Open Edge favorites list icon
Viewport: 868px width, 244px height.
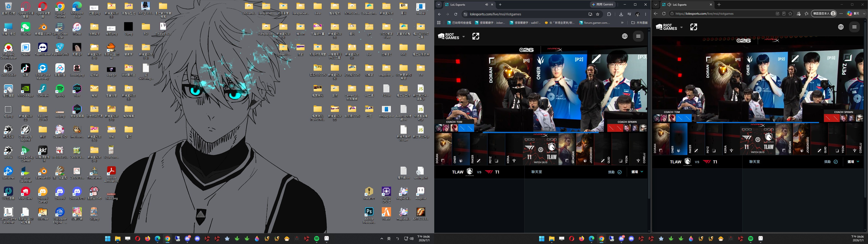[806, 14]
